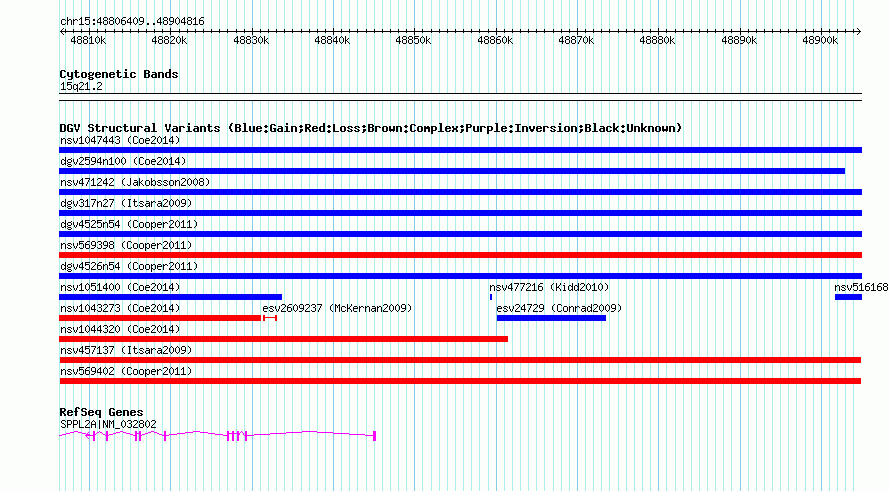This screenshot has height=491, width=890.
Task: Click the nsv457137 (Itsara2009) label
Action: point(126,350)
